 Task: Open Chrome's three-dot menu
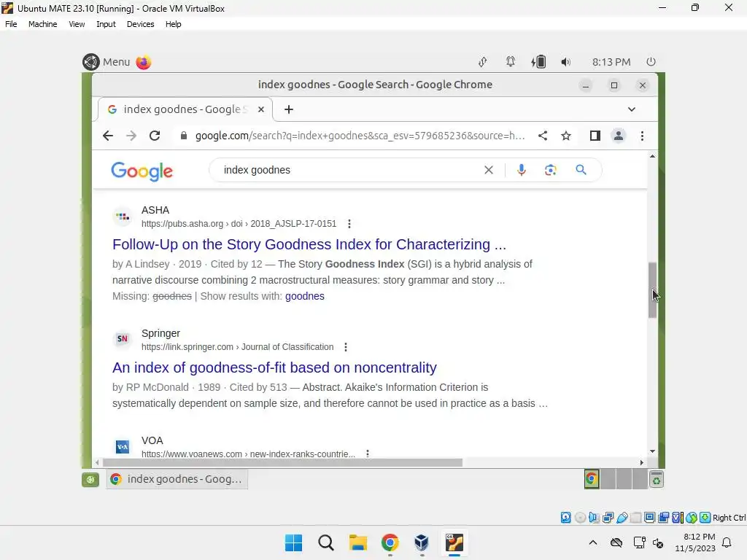tap(642, 136)
